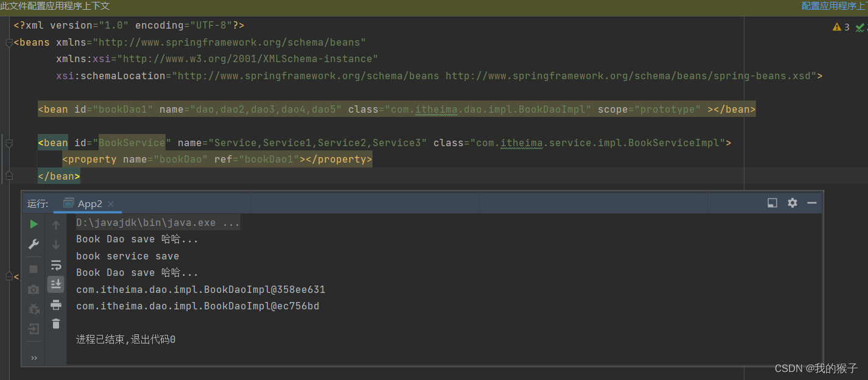Click the wrench icon to edit run configuration

pos(33,244)
